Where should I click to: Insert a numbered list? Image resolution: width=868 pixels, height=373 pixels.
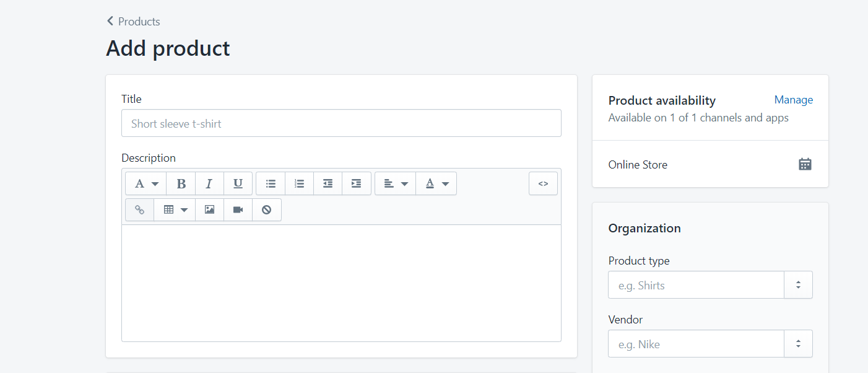point(299,184)
